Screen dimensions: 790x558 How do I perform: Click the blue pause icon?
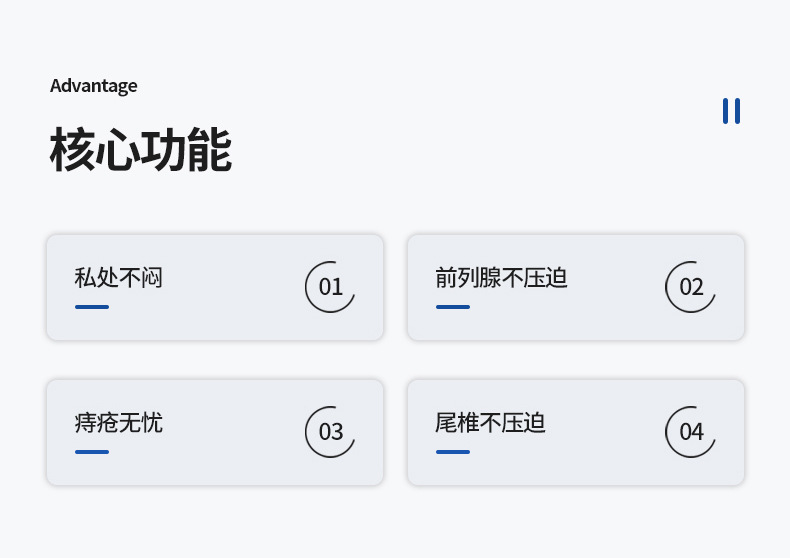click(731, 111)
